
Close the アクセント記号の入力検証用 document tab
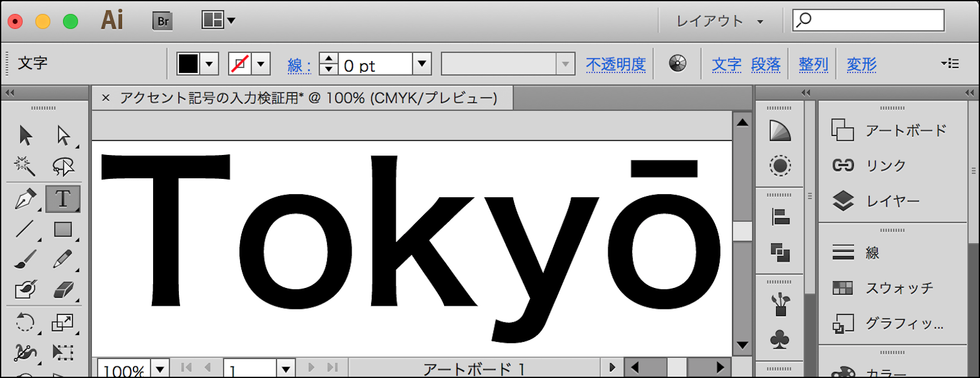[x=106, y=98]
